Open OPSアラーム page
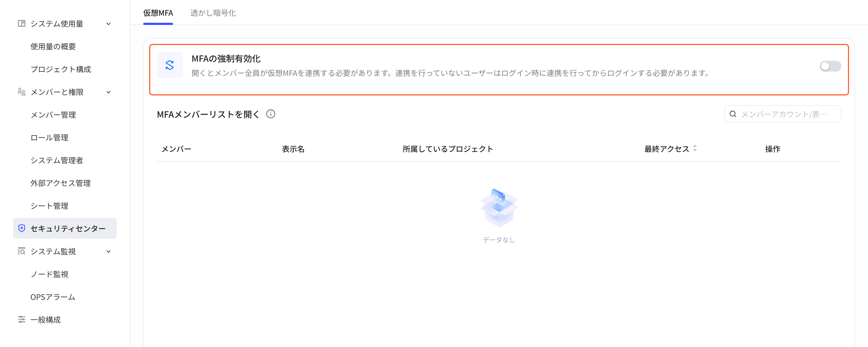This screenshot has height=347, width=868. tap(53, 297)
